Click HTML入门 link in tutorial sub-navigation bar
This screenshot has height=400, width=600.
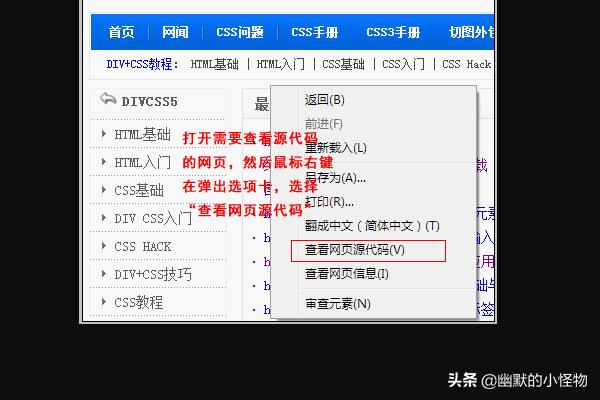pyautogui.click(x=282, y=64)
